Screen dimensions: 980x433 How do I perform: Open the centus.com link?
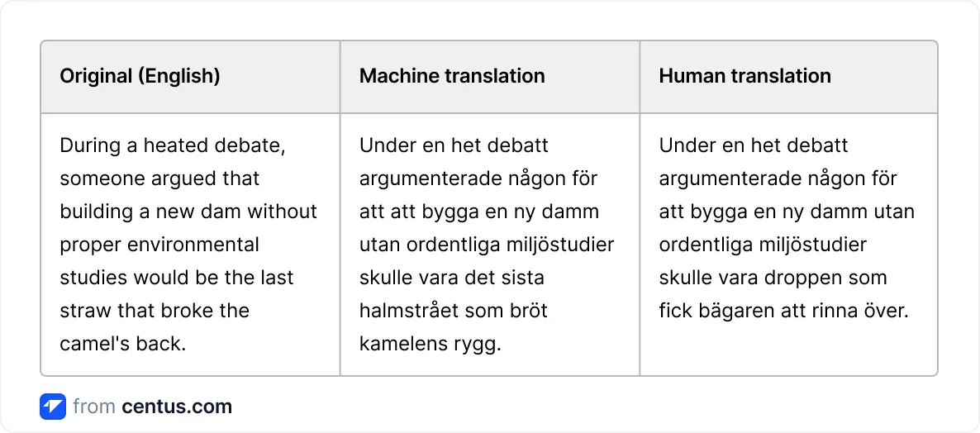point(177,407)
